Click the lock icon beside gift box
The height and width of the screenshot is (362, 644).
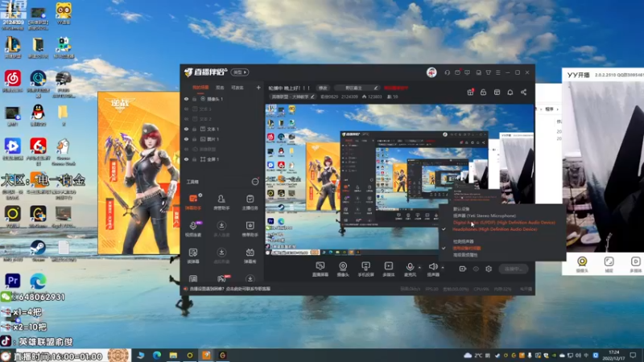pos(484,93)
